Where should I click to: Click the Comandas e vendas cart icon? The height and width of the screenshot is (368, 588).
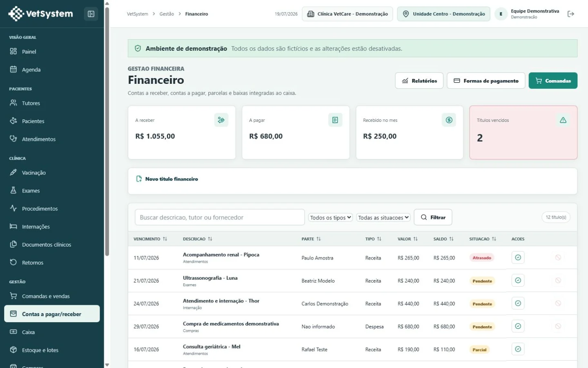point(13,296)
